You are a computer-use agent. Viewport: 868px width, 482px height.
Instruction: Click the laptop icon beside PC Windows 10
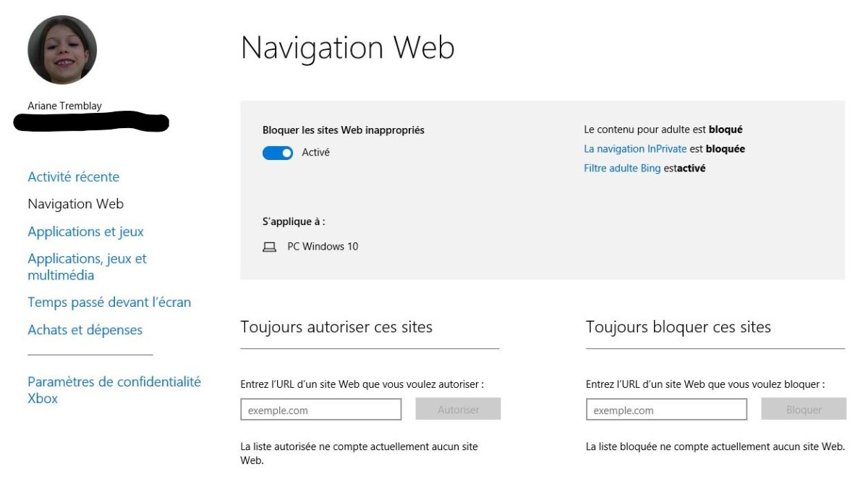(x=269, y=247)
